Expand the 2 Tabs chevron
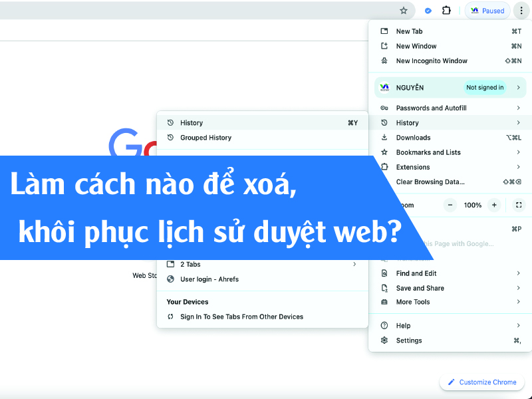 354,264
